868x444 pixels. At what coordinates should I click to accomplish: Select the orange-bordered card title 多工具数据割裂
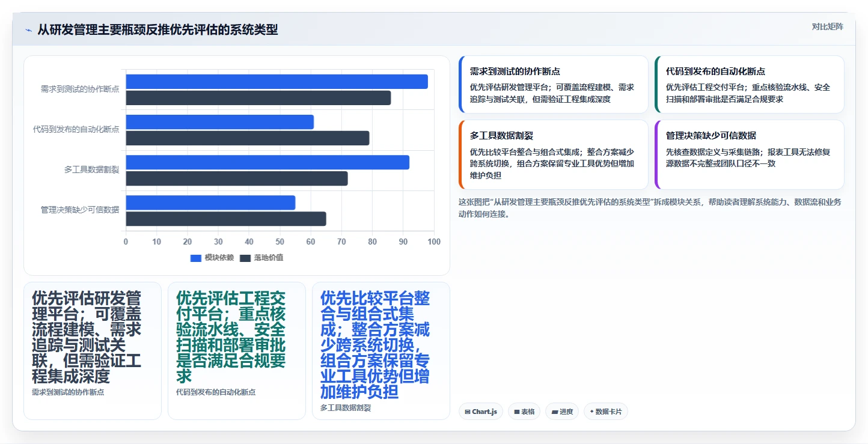coord(501,135)
